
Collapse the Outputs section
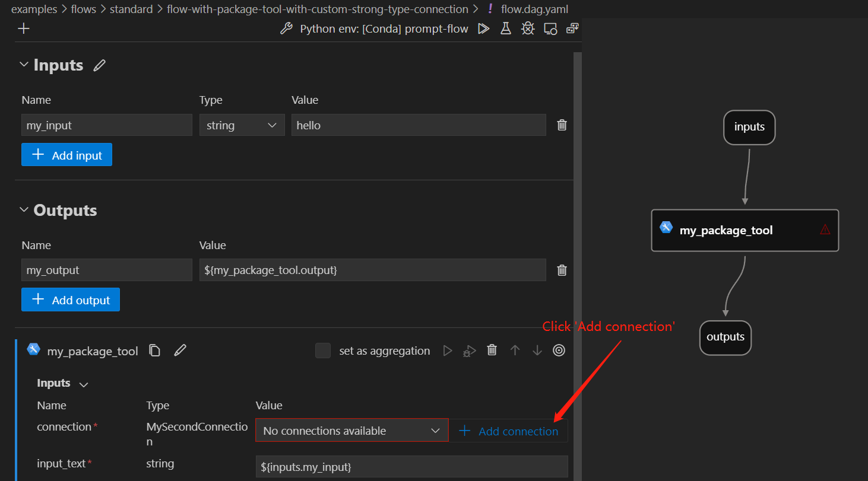pos(24,210)
